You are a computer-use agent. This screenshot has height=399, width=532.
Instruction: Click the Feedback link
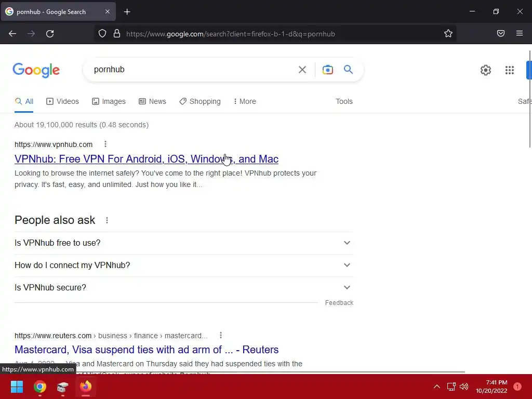[x=339, y=303]
